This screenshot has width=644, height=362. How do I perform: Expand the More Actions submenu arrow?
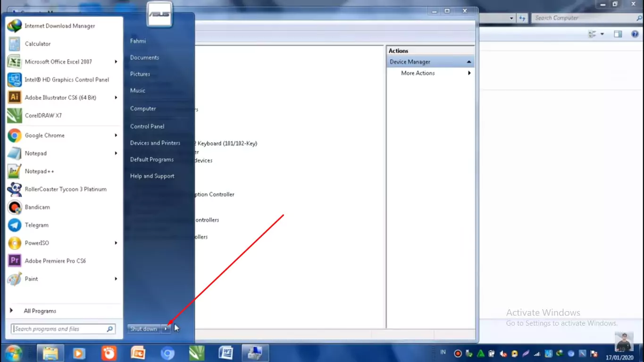coord(469,73)
